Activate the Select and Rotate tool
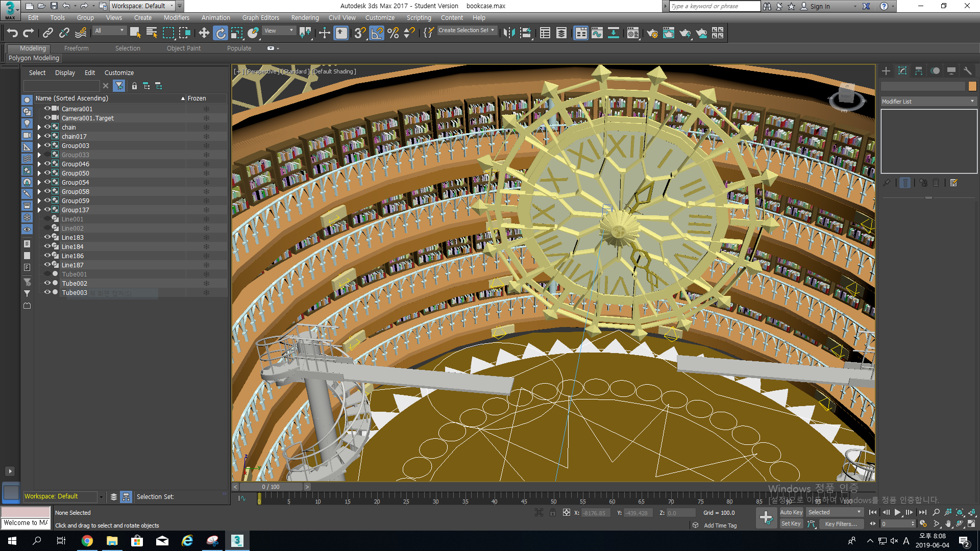The image size is (980, 551). [220, 33]
